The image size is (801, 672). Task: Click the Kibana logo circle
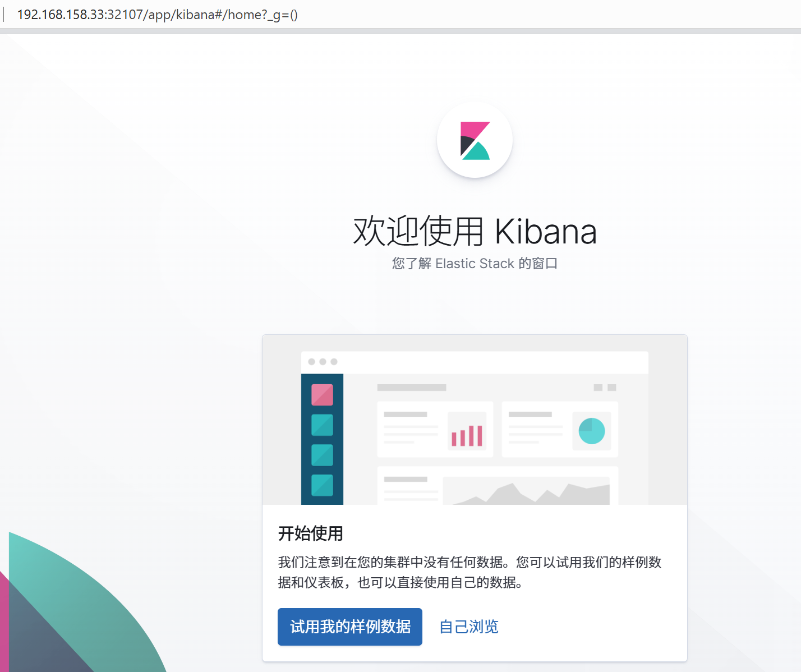(475, 140)
